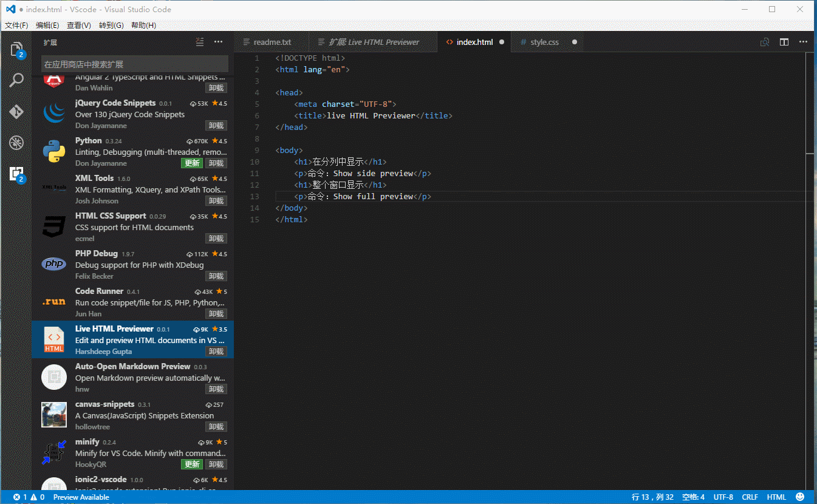
Task: Uninstall PHP Debug using 卸载
Action: click(x=216, y=276)
